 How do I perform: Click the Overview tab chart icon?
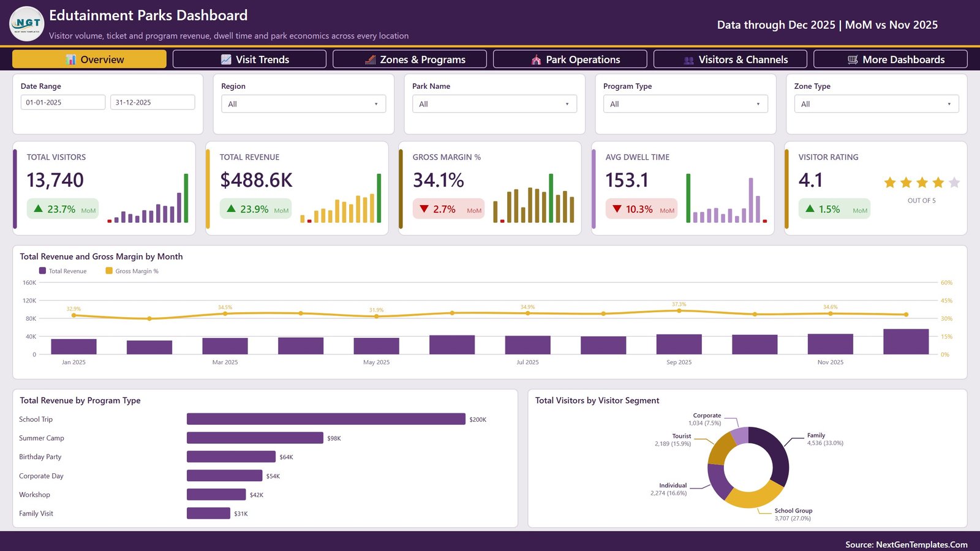click(71, 59)
